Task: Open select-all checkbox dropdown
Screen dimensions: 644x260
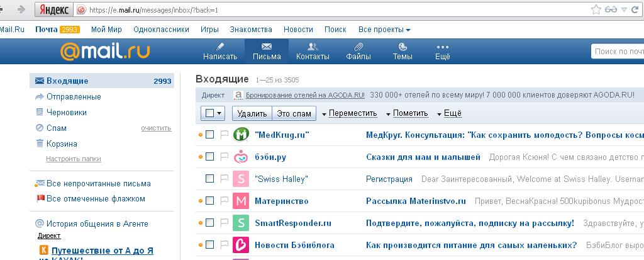Action: pyautogui.click(x=219, y=113)
